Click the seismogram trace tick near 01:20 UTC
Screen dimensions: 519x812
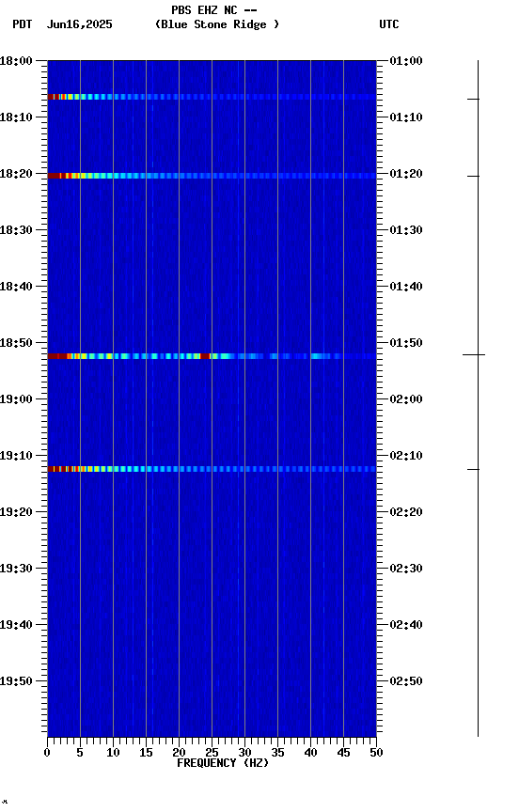[x=474, y=177]
